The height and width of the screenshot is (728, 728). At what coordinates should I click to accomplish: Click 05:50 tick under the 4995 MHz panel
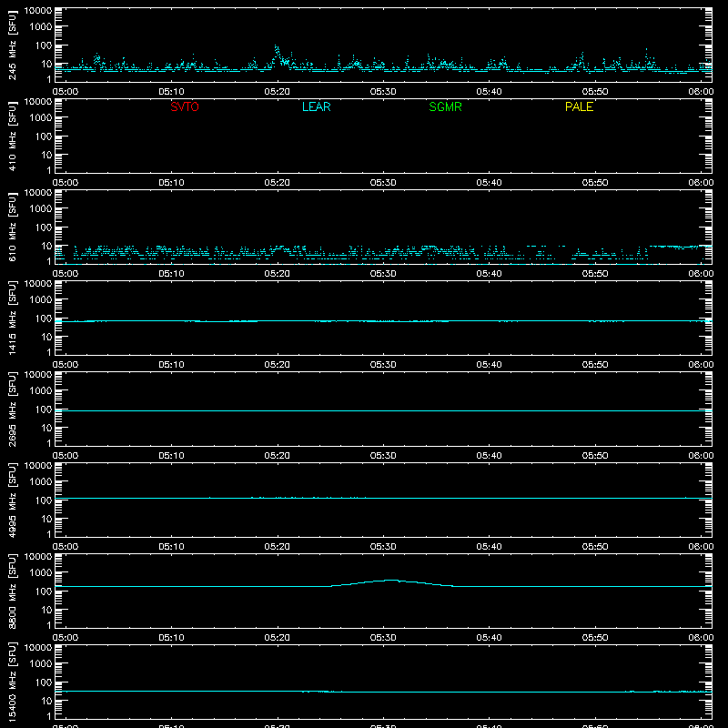pyautogui.click(x=595, y=547)
